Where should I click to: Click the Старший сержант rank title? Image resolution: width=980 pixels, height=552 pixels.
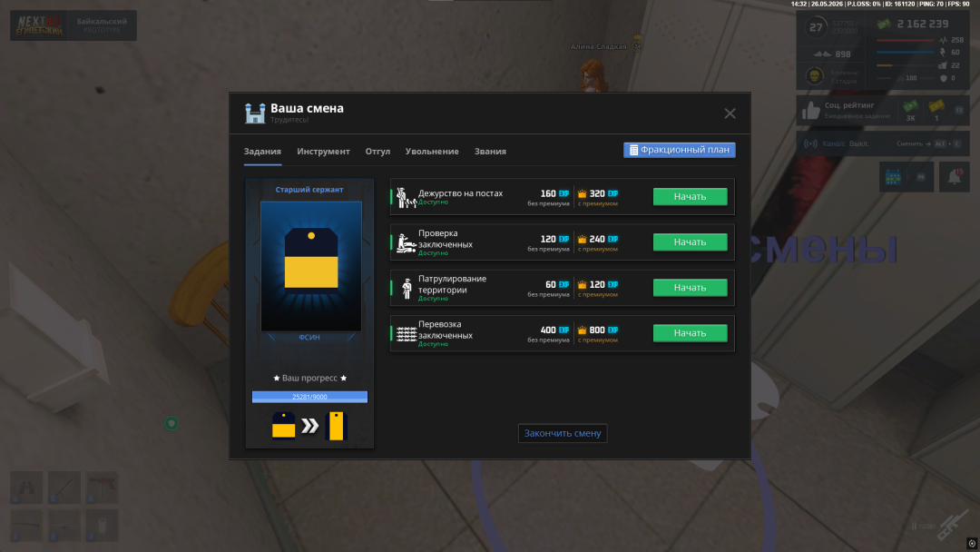309,190
